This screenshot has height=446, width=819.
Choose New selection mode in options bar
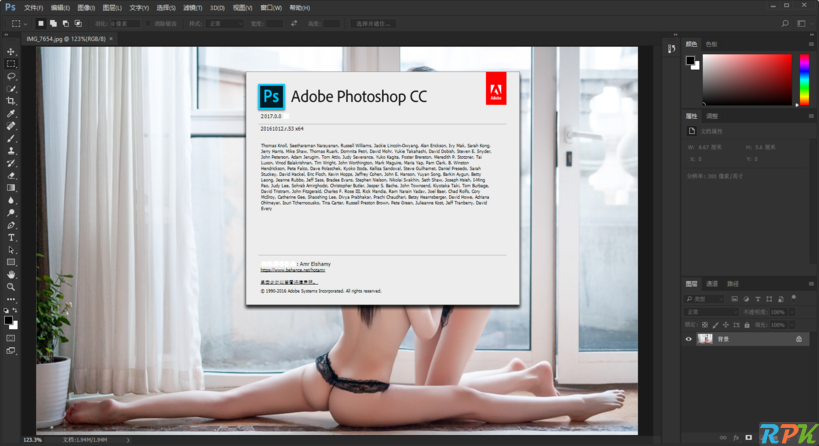click(41, 24)
